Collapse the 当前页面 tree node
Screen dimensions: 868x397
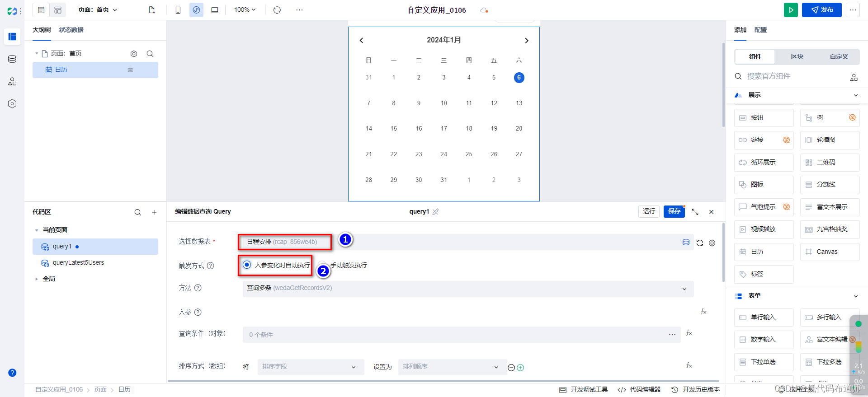(x=37, y=230)
